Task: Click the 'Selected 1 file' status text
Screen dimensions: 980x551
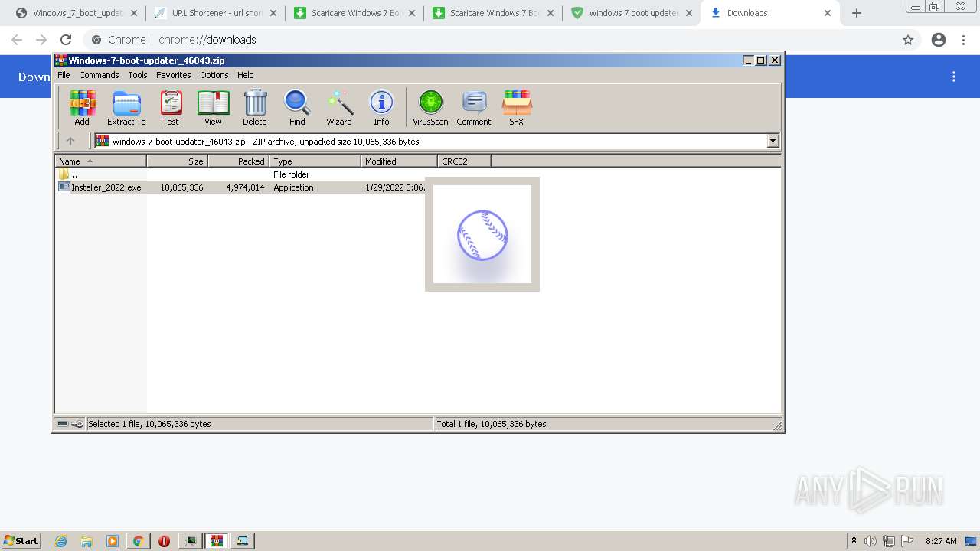Action: click(x=149, y=424)
